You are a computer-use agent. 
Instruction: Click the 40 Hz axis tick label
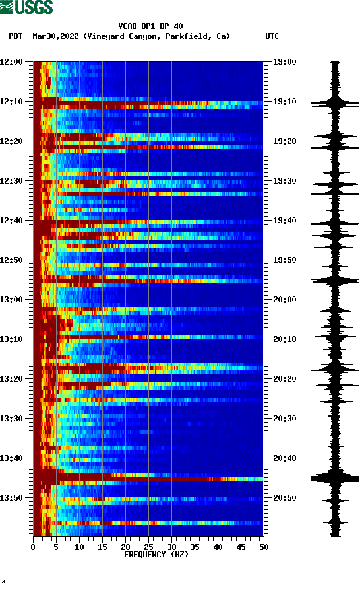pyautogui.click(x=218, y=547)
